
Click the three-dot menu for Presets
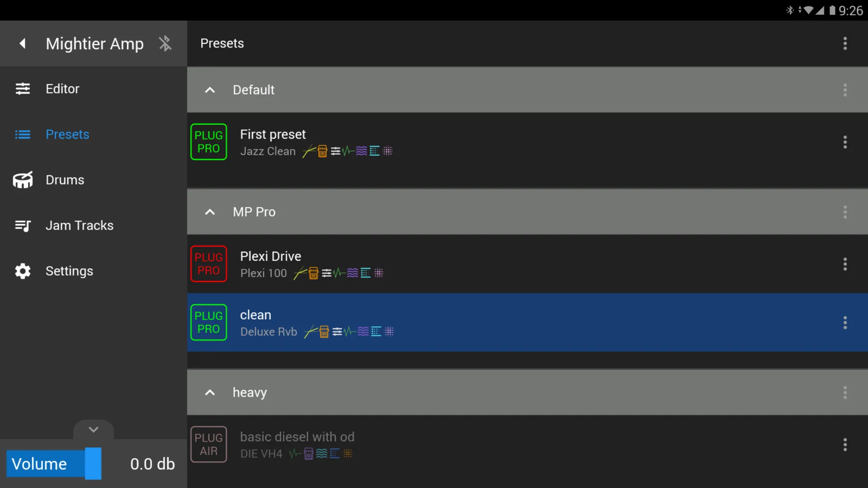[845, 43]
